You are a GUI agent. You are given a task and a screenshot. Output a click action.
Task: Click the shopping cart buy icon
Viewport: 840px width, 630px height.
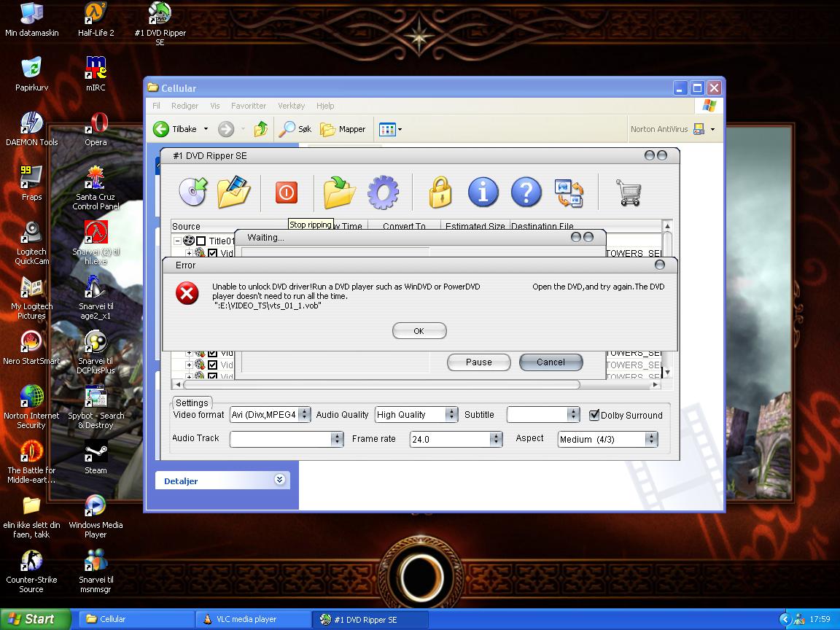click(629, 192)
